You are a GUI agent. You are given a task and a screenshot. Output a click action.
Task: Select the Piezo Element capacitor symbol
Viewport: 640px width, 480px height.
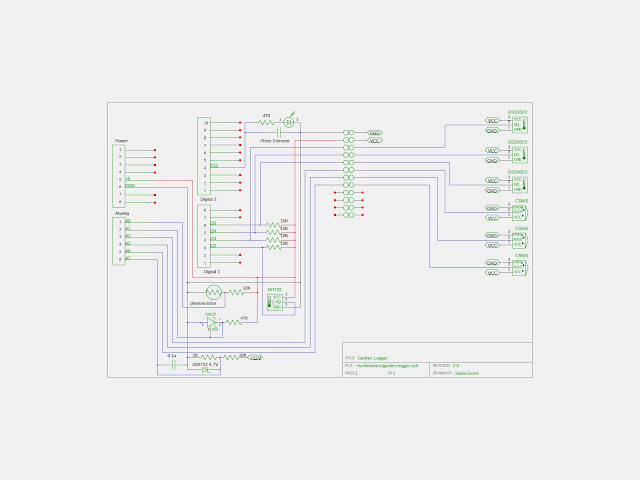279,132
